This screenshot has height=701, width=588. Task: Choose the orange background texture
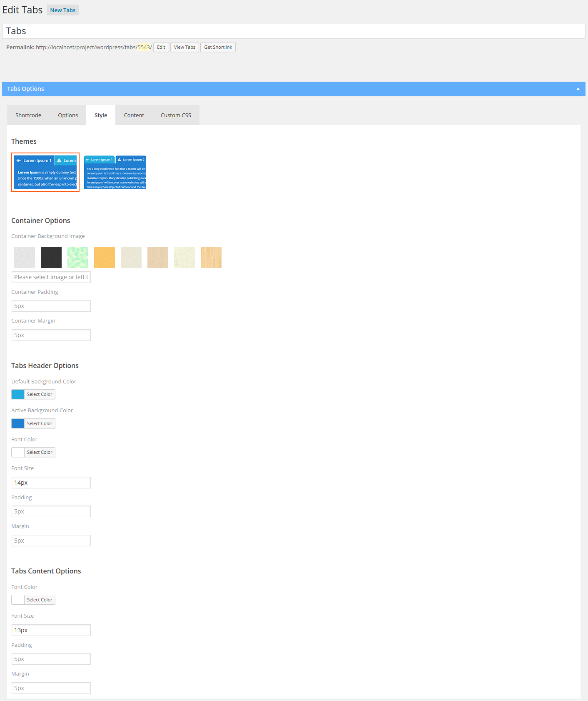[x=105, y=258]
